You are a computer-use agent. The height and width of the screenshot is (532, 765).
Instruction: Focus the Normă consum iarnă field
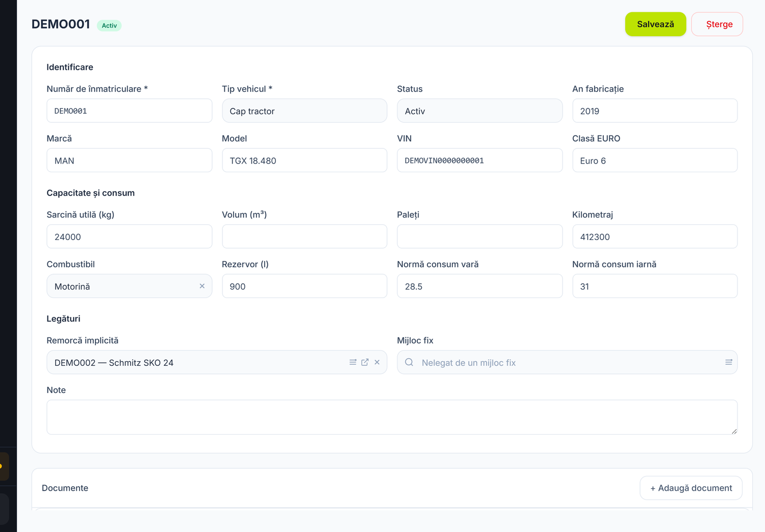coord(655,286)
